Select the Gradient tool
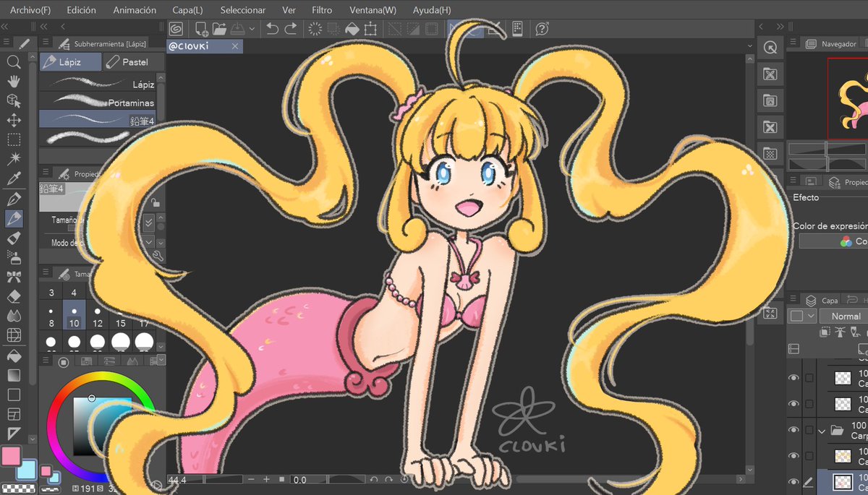The height and width of the screenshot is (495, 868). click(14, 375)
